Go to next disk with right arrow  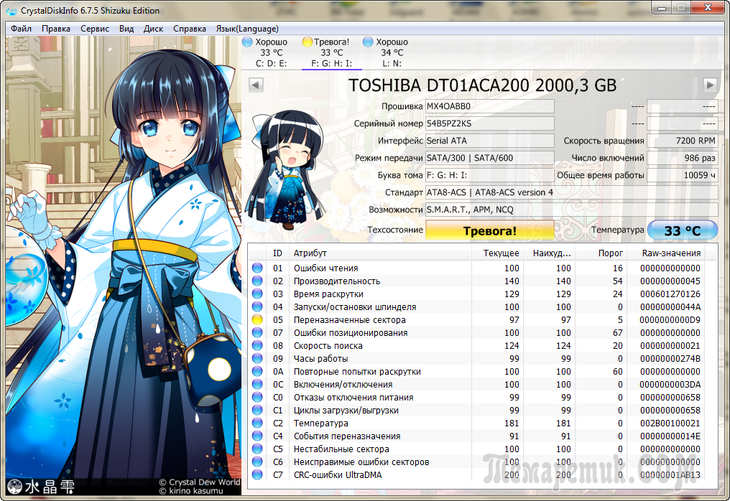coord(710,85)
